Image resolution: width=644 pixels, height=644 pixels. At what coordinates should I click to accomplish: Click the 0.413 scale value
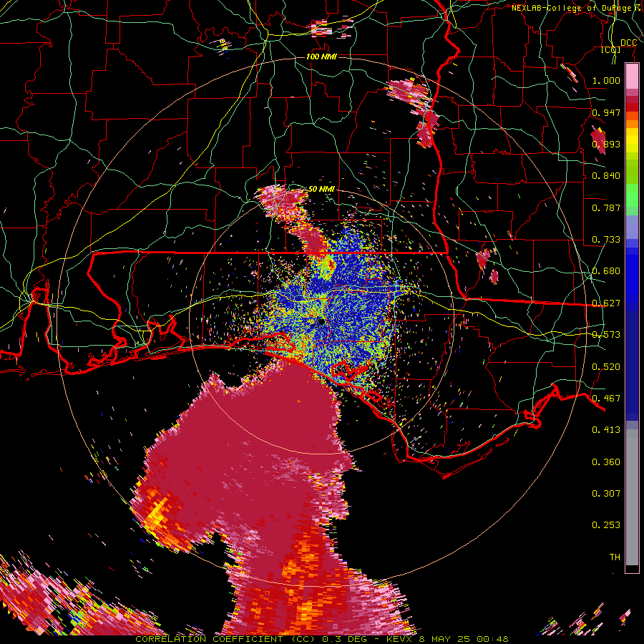pos(606,429)
